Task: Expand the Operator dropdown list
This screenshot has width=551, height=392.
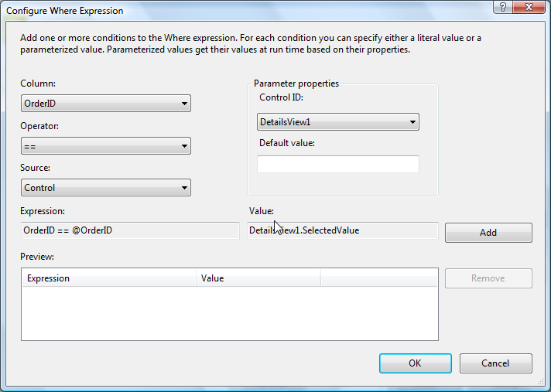Action: click(106, 145)
